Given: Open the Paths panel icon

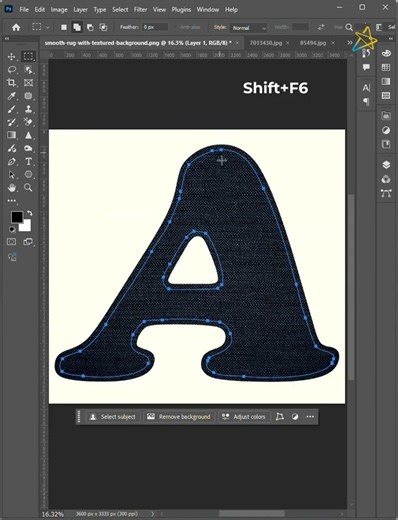Looking at the screenshot, I should click(x=386, y=193).
